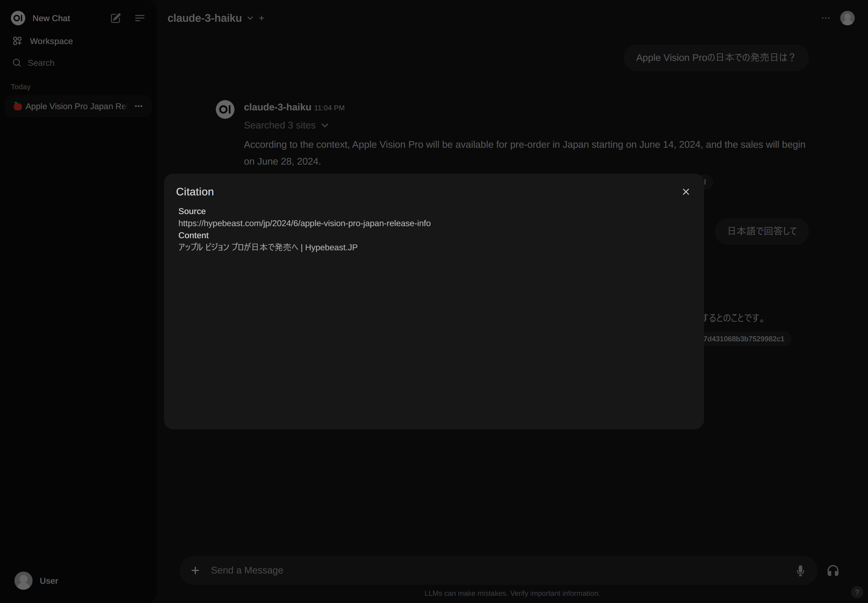Viewport: 868px width, 603px height.
Task: Start a call with headphones icon
Action: 833,570
